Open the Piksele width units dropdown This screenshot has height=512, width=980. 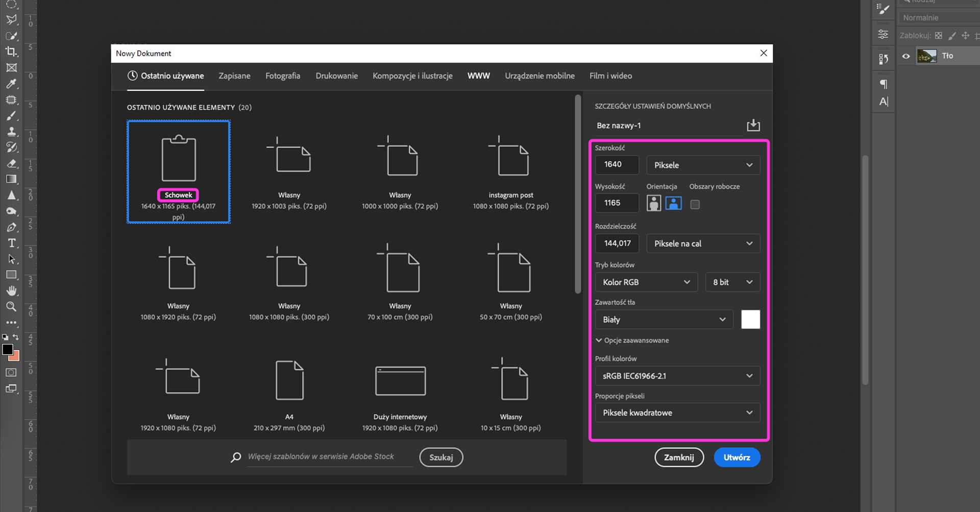pos(703,165)
